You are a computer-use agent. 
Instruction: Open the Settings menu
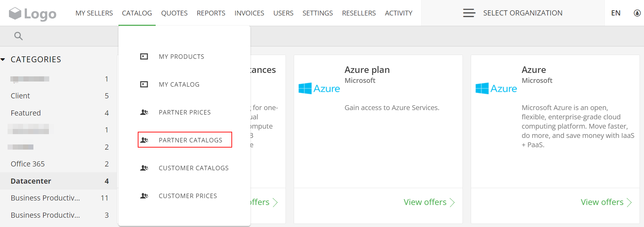click(x=318, y=13)
